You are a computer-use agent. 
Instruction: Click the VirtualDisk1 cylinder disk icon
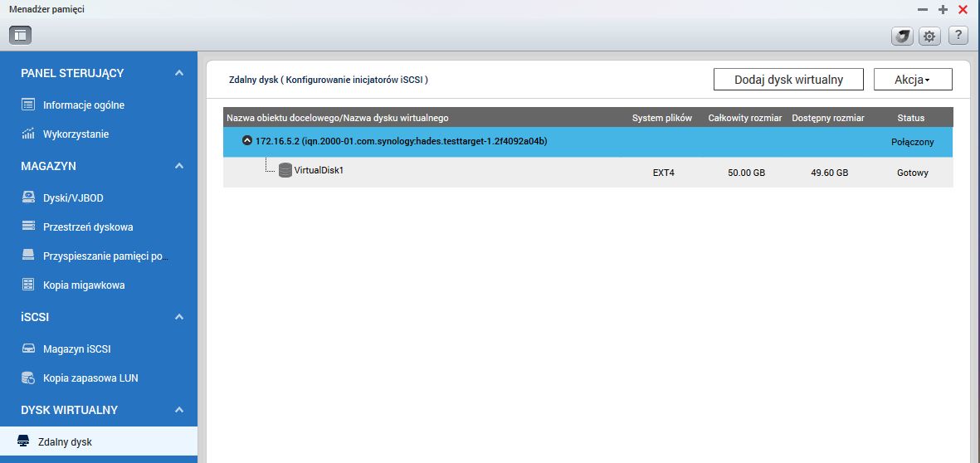[285, 170]
